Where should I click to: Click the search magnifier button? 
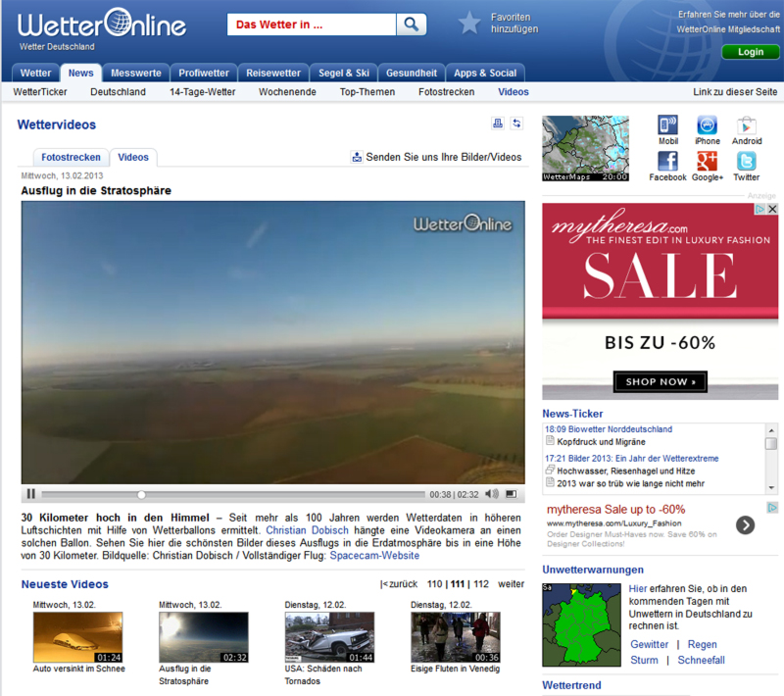(411, 24)
